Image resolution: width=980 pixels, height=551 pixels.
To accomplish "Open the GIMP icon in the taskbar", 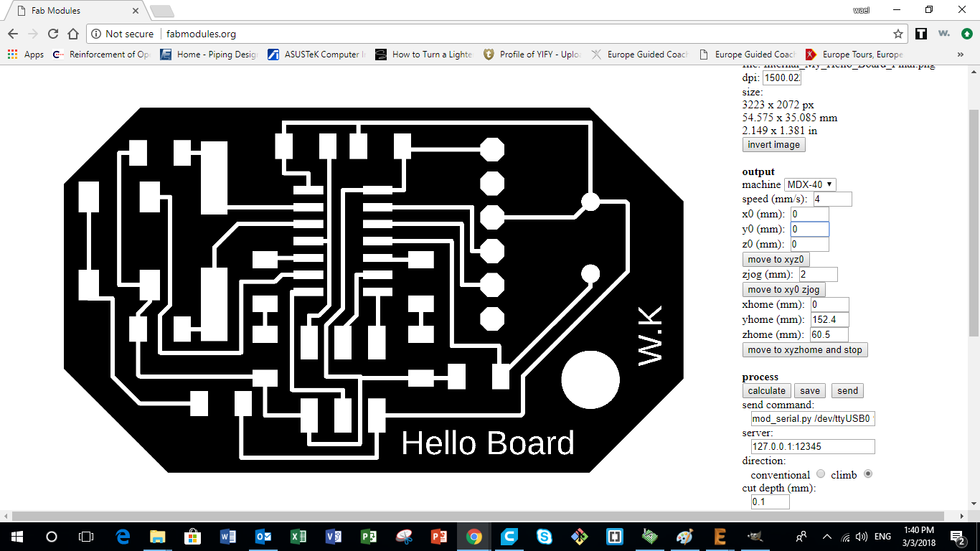I will pyautogui.click(x=755, y=536).
